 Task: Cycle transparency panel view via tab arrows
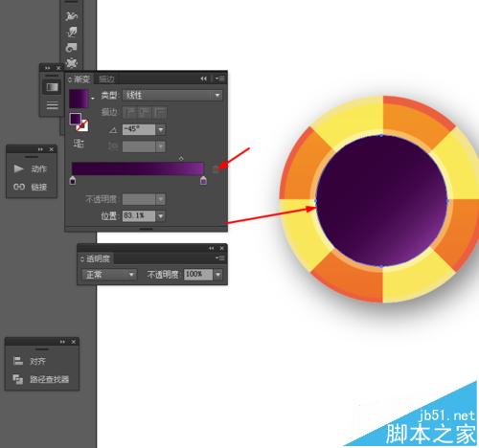(x=82, y=258)
